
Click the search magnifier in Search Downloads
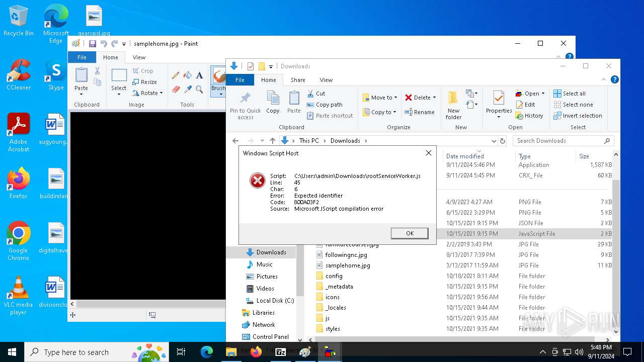(607, 141)
